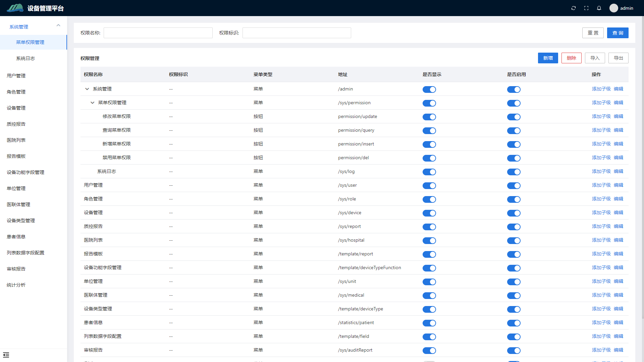The width and height of the screenshot is (644, 362).
Task: Toggle 是否启用 for permission/query row
Action: click(514, 131)
